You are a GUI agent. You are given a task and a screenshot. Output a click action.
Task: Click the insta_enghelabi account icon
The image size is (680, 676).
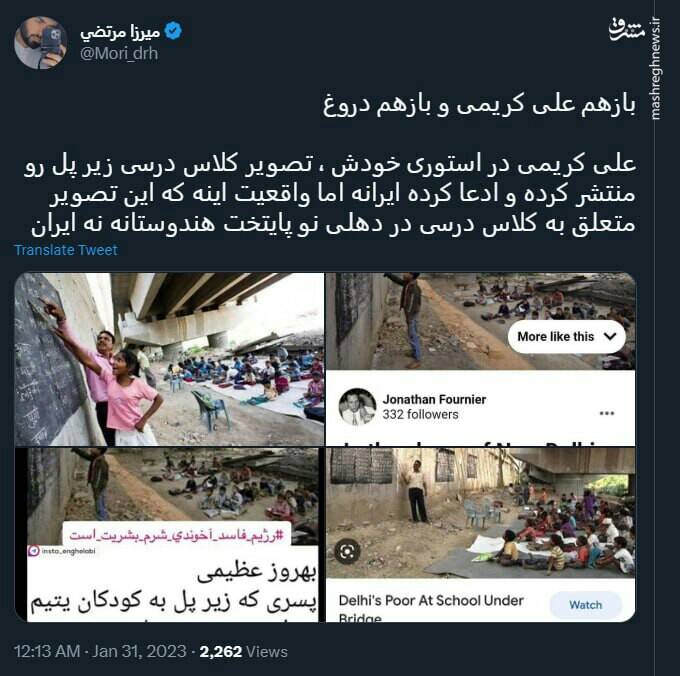(33, 551)
